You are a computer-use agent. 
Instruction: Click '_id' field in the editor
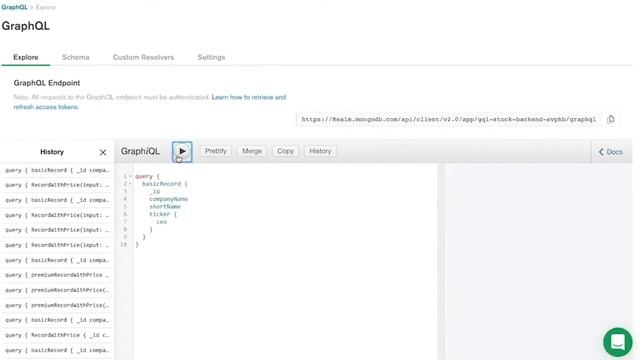pyautogui.click(x=155, y=191)
